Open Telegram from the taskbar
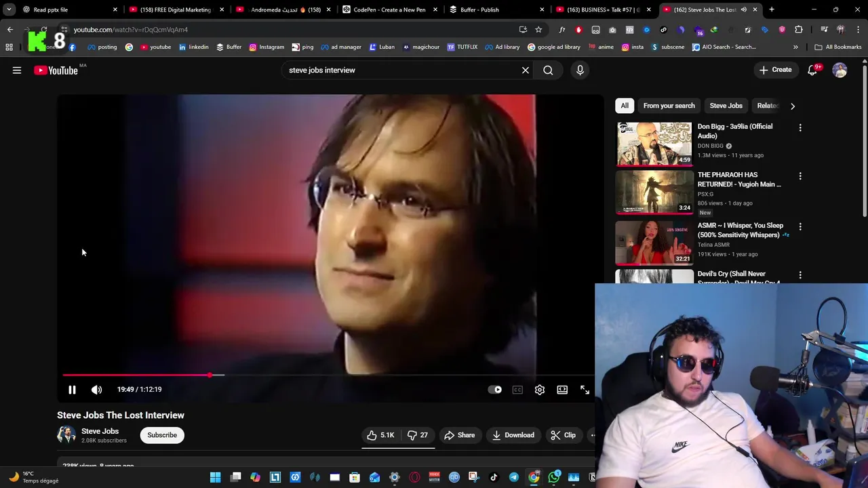Screen dimensions: 868x488 514,478
